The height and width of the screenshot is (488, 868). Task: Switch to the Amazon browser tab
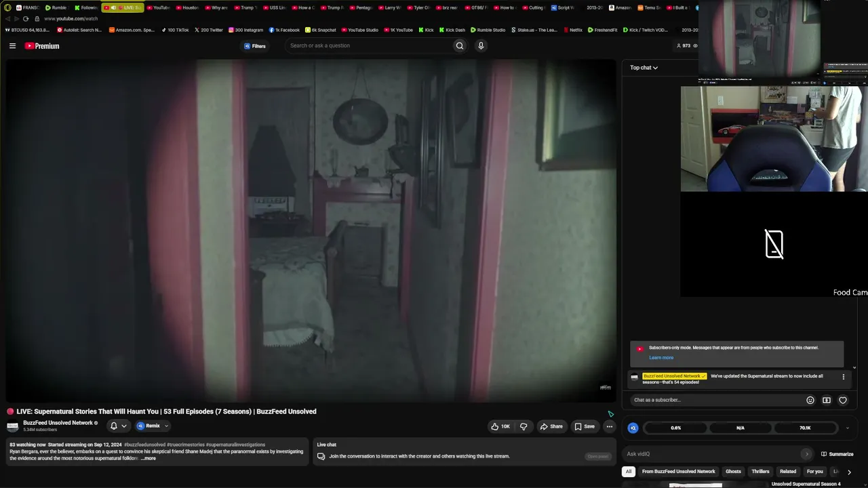click(x=620, y=7)
